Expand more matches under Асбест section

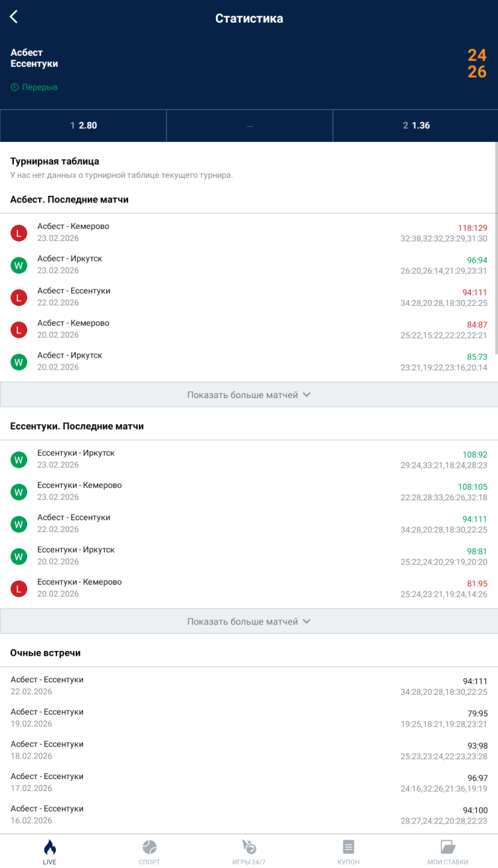[249, 395]
